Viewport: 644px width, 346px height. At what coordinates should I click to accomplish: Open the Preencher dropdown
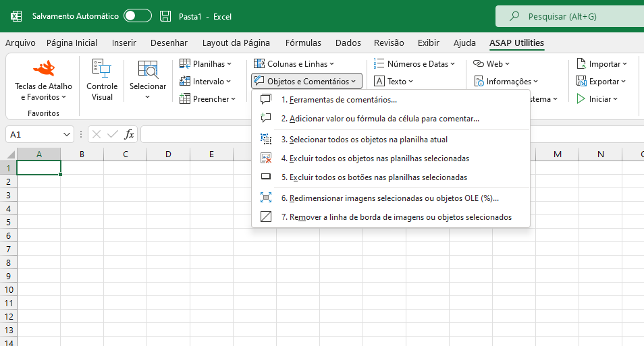click(208, 99)
